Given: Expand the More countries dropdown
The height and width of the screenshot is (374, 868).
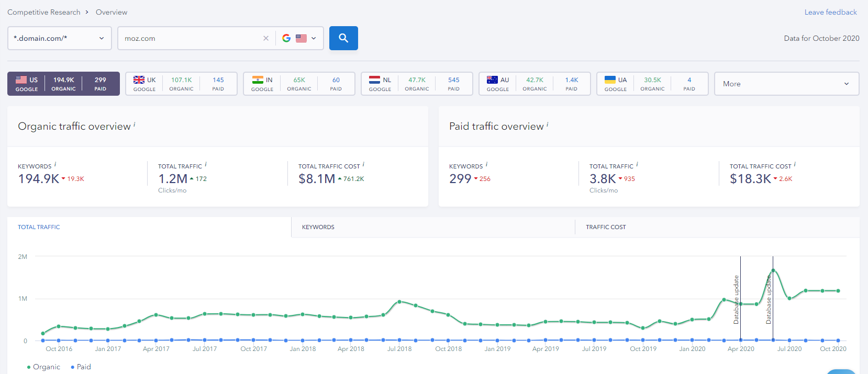Looking at the screenshot, I should pyautogui.click(x=786, y=84).
